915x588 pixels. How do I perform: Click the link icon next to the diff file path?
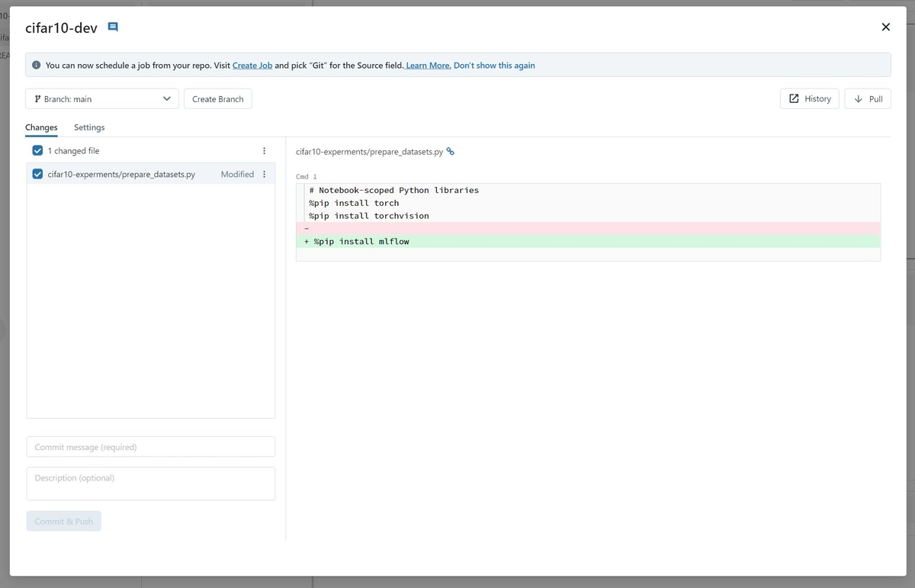[451, 152]
